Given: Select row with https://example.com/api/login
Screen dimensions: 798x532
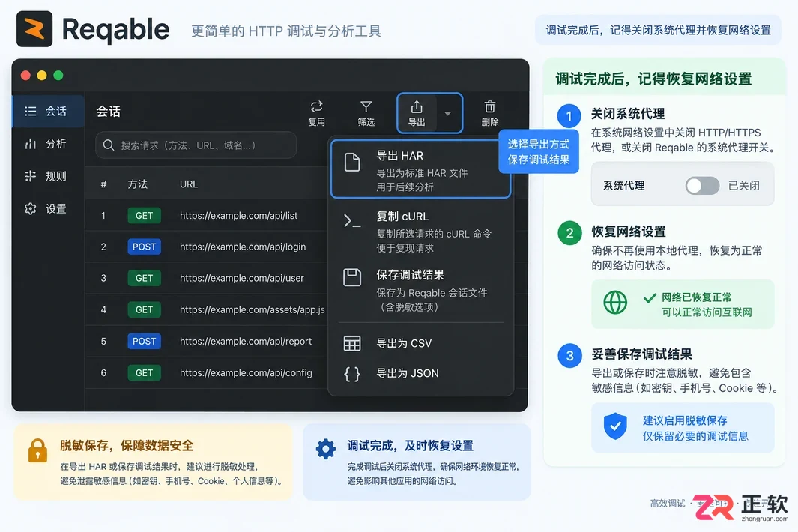Looking at the screenshot, I should 206,247.
